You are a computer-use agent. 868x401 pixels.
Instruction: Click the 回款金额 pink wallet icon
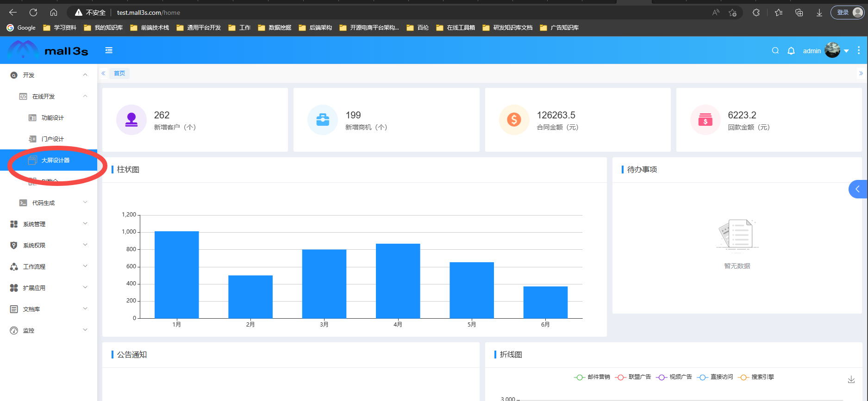tap(705, 120)
